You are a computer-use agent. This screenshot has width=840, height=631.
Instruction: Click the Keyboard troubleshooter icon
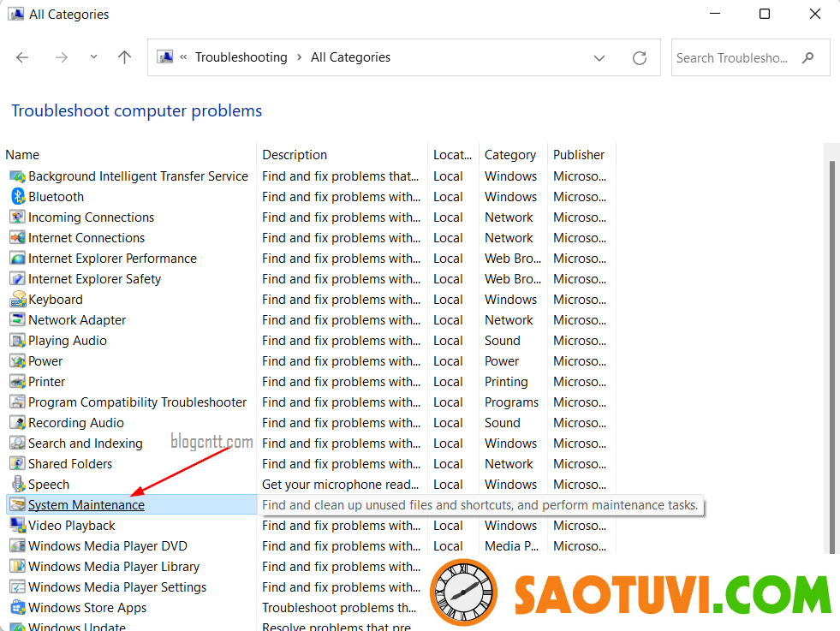pyautogui.click(x=18, y=299)
